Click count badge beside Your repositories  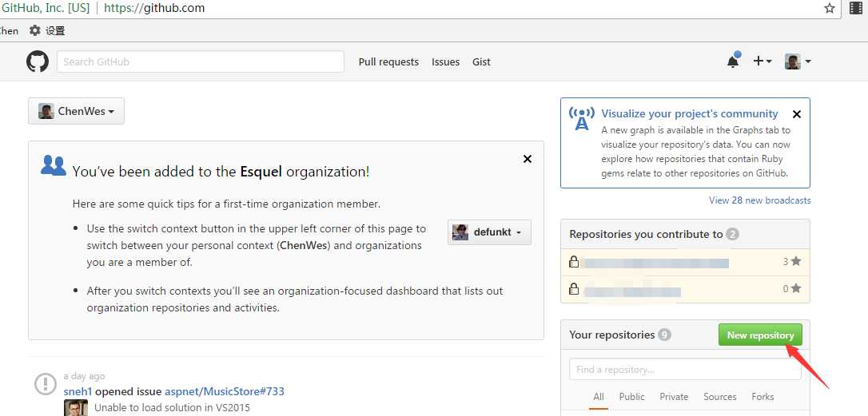click(x=665, y=335)
